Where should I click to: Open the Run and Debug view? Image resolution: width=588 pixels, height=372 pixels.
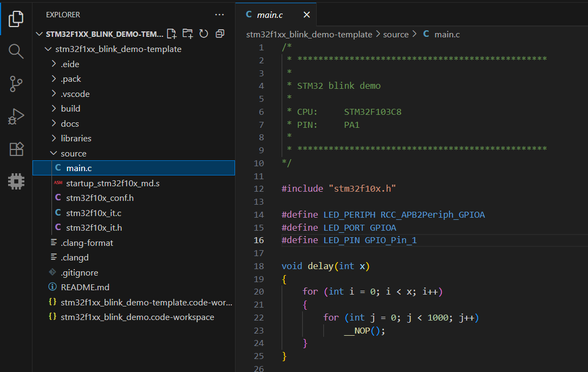(16, 116)
